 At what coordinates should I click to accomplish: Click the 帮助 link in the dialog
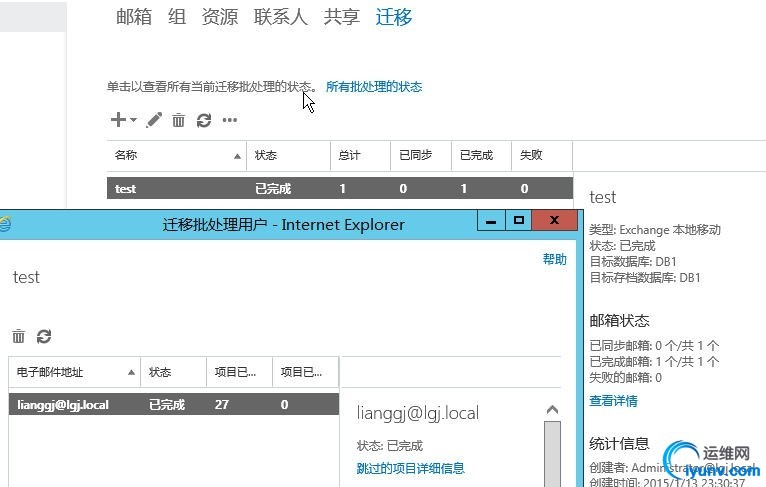click(x=554, y=259)
